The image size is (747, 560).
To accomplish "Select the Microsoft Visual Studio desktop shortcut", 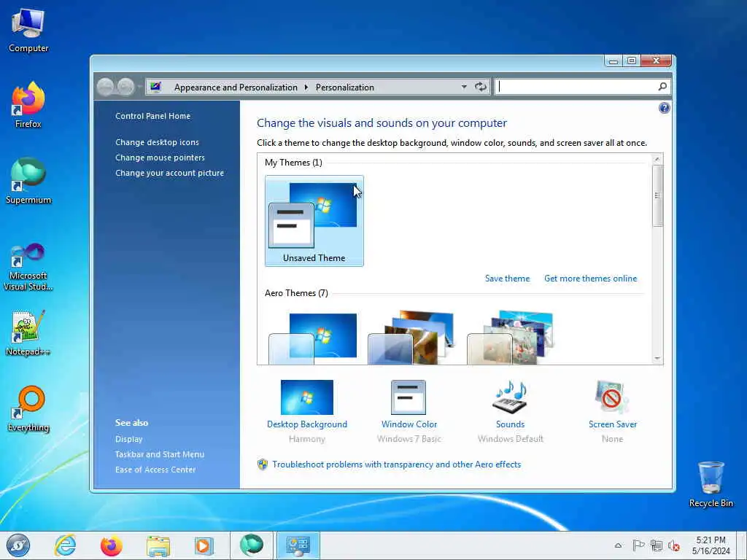I will point(28,267).
